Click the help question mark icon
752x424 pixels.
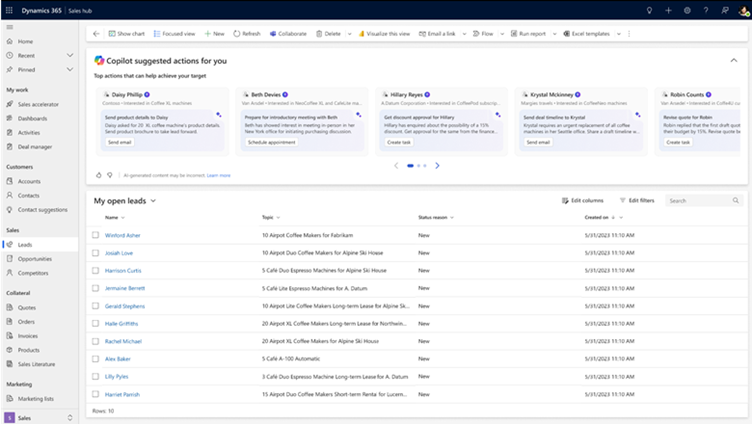tap(705, 10)
